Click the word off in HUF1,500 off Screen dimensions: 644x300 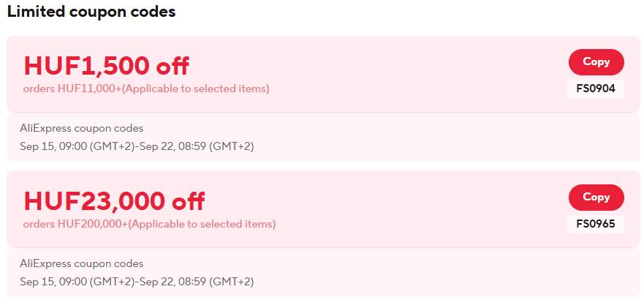click(x=173, y=66)
